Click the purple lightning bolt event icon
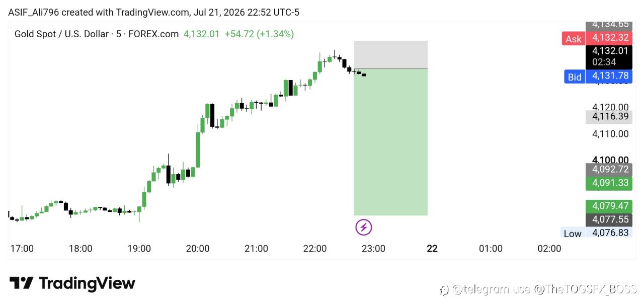The image size is (644, 307). click(x=364, y=227)
